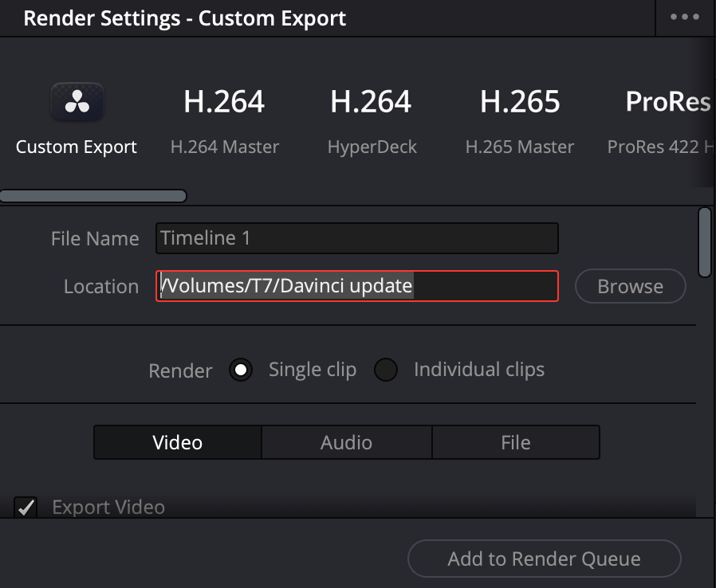Click the Custom Export label text

click(77, 147)
